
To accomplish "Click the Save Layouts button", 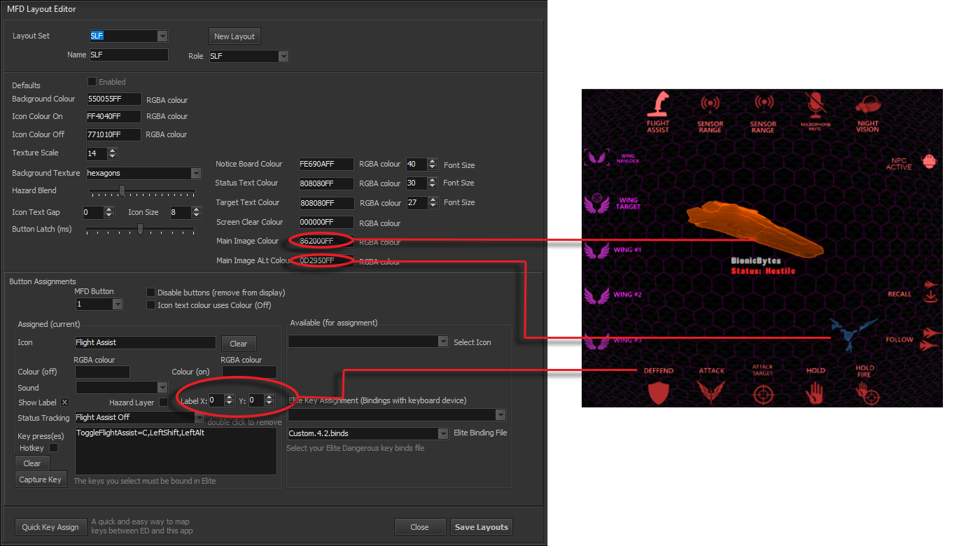I will coord(481,527).
